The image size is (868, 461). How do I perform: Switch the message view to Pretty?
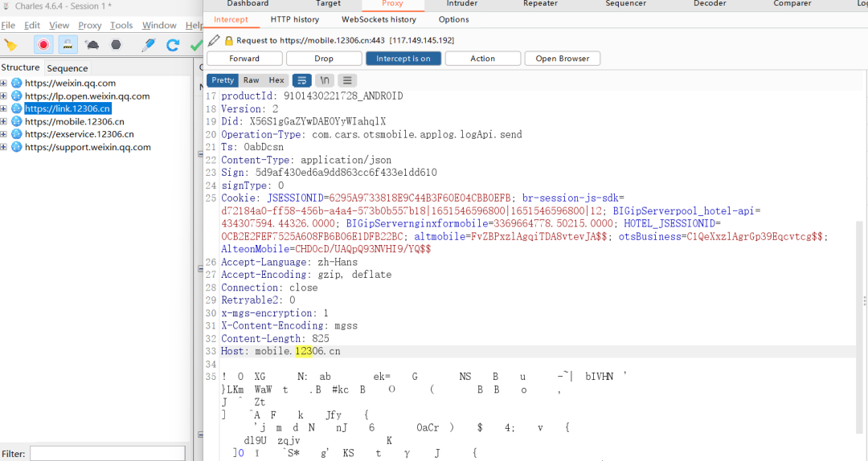[x=223, y=80]
